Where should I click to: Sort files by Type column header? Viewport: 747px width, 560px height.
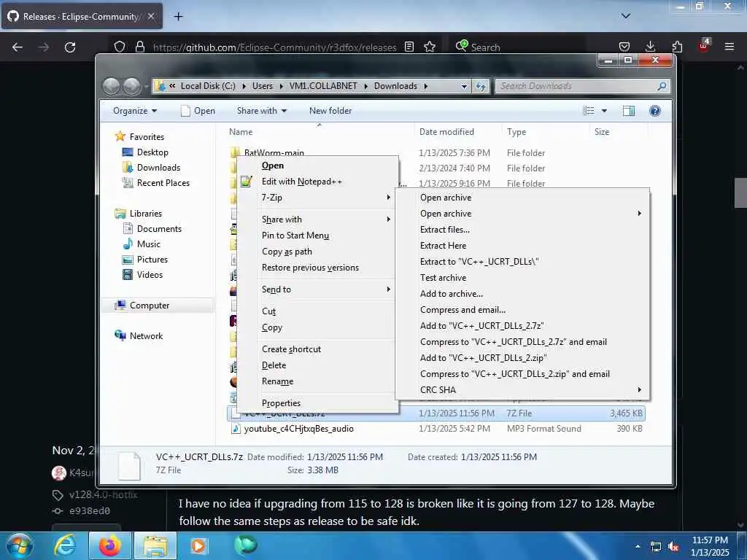click(516, 132)
